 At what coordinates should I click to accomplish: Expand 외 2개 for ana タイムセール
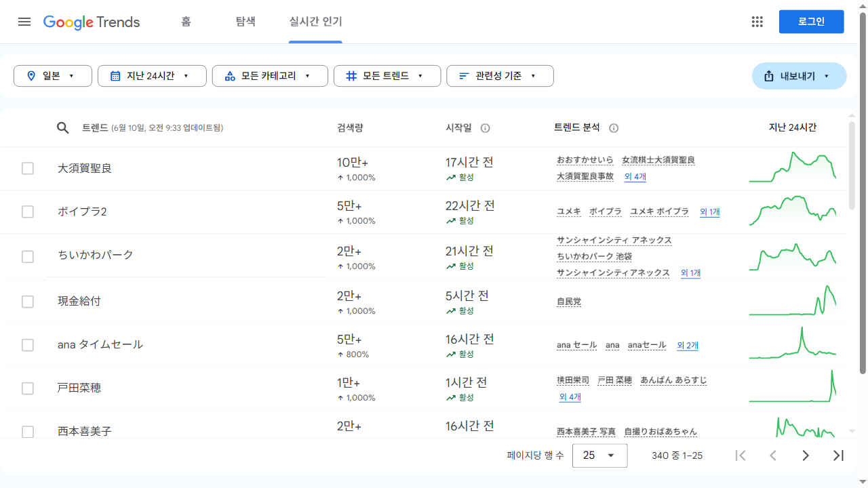(688, 346)
